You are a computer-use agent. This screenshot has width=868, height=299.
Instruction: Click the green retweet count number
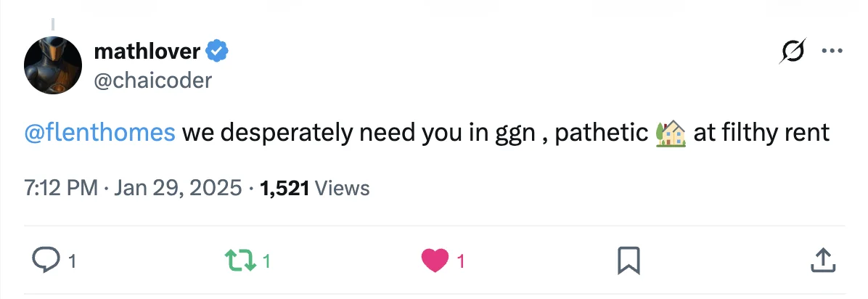coord(266,261)
